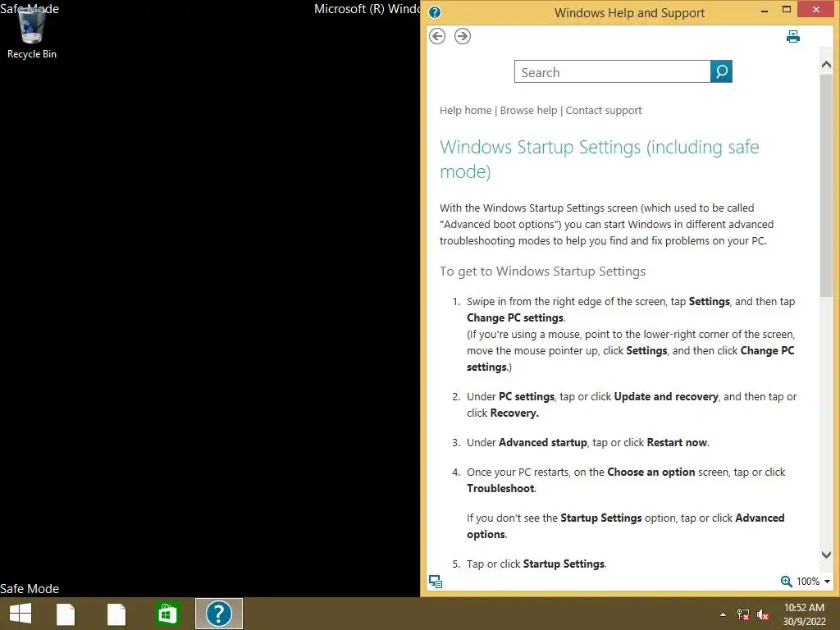Click the scrollbar down arrow in Help
The image size is (840, 630).
coord(826,555)
